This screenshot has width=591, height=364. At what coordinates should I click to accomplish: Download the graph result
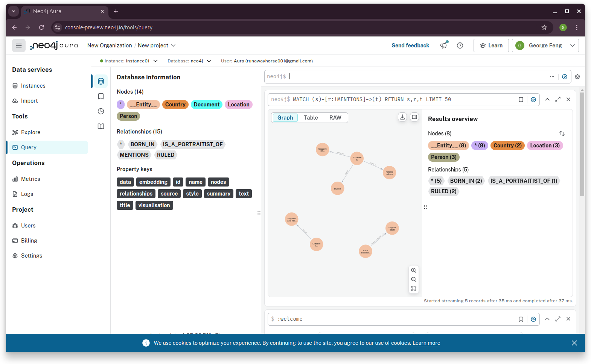pos(402,117)
